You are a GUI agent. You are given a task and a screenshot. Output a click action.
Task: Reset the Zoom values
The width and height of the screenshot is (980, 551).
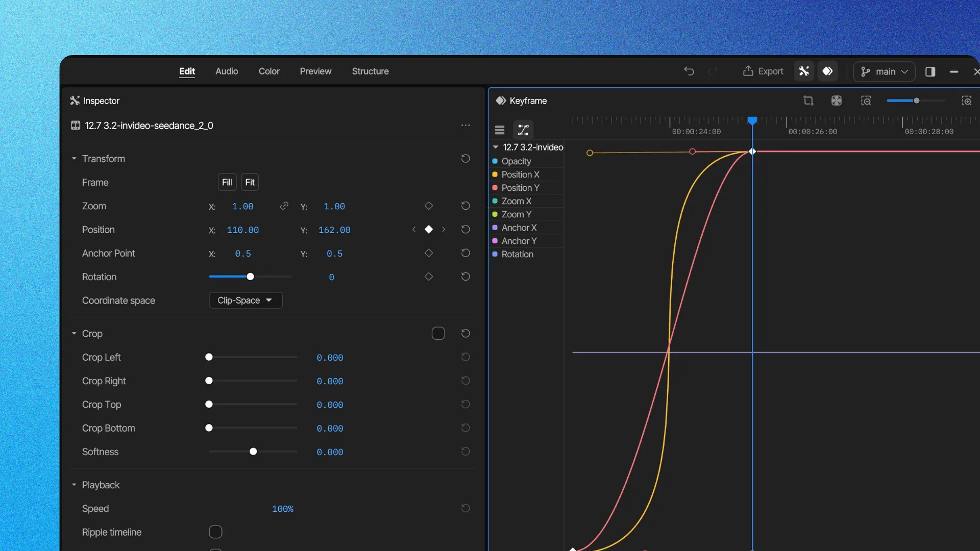tap(465, 206)
